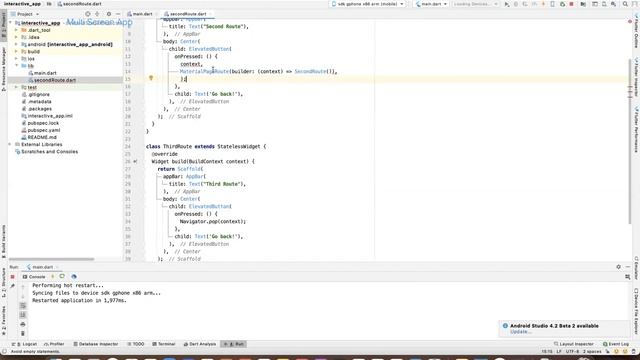Click the hot reload lightning icon next to Console

coord(52,277)
